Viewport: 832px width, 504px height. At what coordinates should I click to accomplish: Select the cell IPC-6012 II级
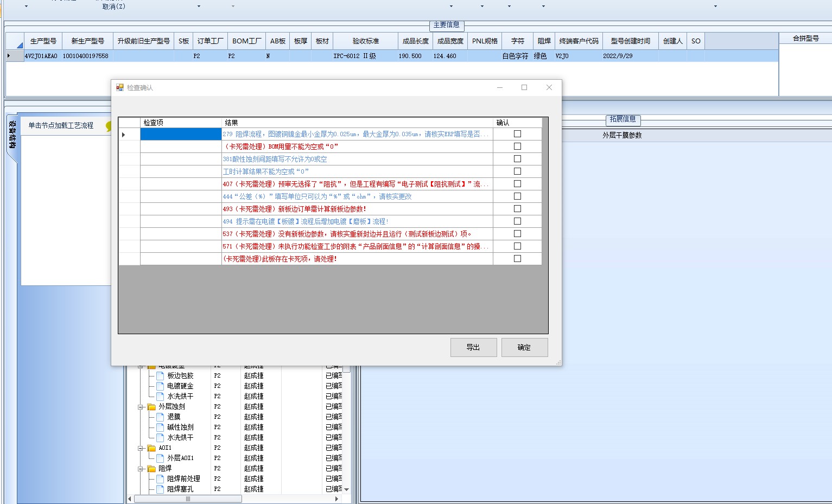click(365, 56)
